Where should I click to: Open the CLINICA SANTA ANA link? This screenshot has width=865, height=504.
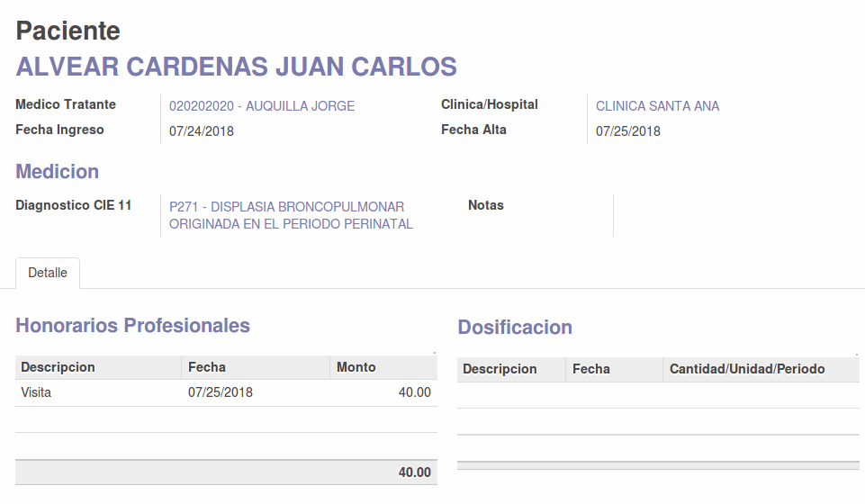coord(657,106)
